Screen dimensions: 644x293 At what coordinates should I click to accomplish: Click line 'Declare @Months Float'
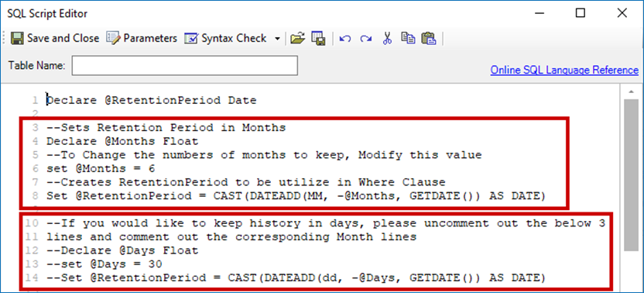point(122,142)
